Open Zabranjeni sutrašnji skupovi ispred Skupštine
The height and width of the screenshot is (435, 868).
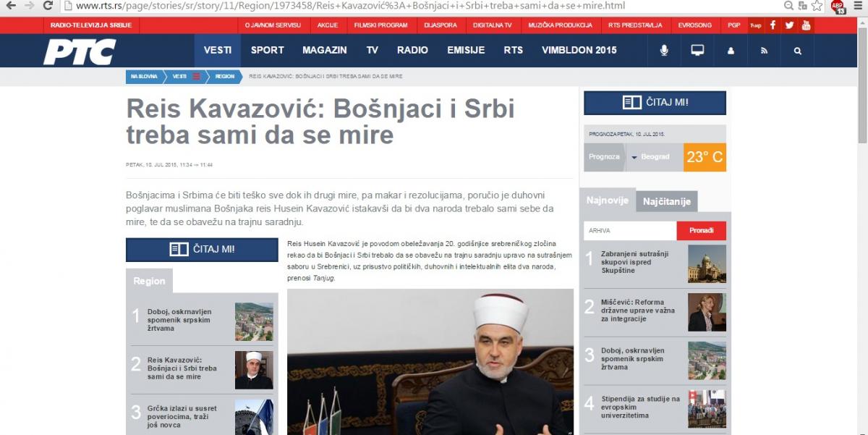624,262
